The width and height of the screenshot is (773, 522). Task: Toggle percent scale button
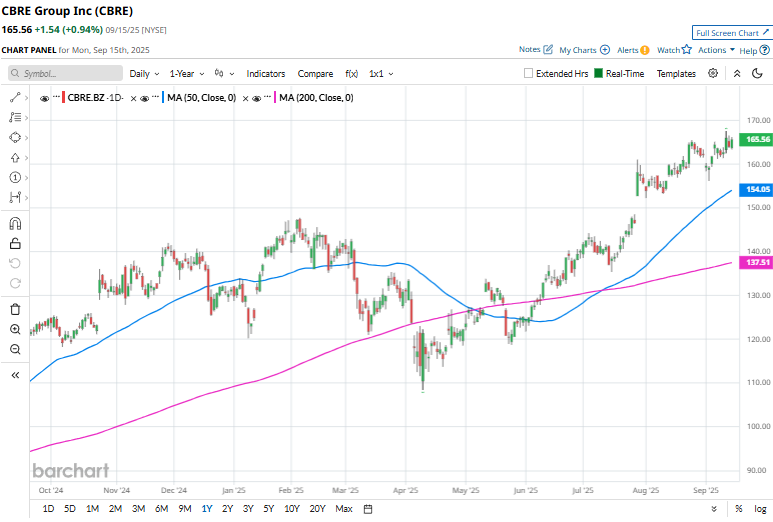click(738, 509)
